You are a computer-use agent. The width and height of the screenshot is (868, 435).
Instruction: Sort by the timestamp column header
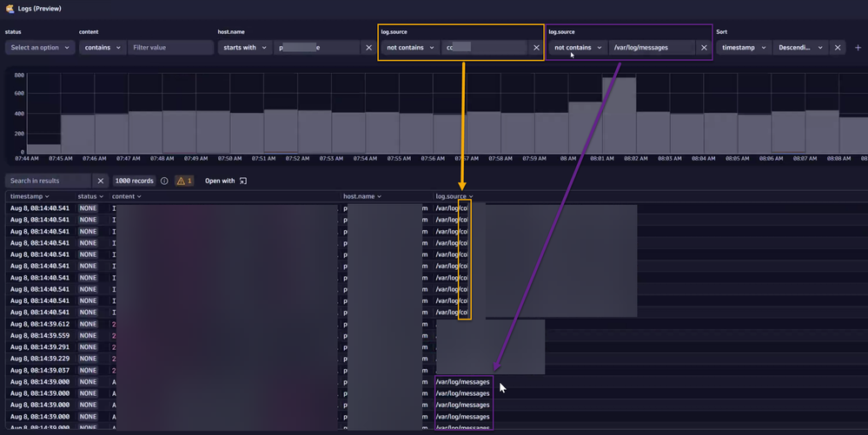[x=30, y=197]
